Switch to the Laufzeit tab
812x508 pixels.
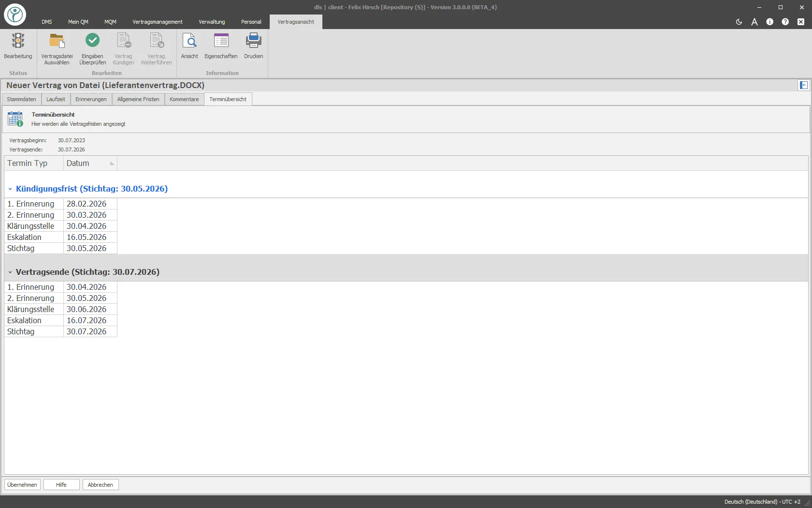(x=56, y=99)
